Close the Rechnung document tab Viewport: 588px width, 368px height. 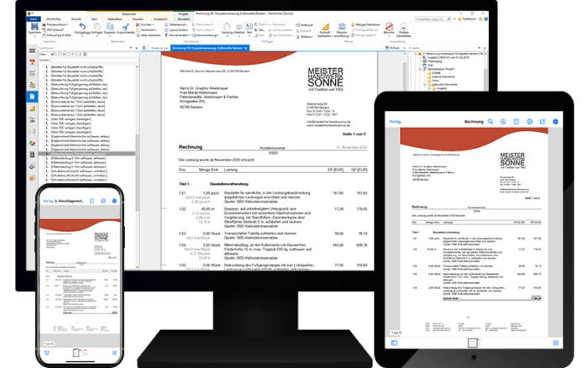245,48
